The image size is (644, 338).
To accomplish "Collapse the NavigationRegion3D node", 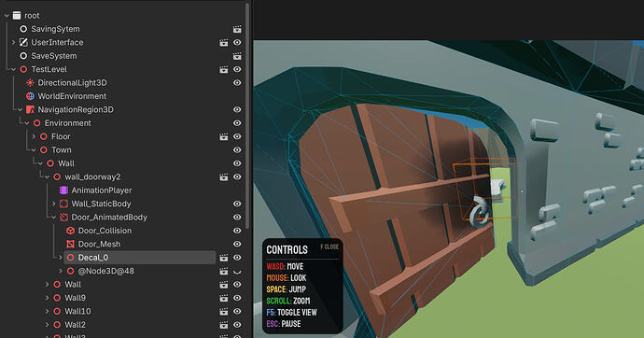I will [21, 109].
